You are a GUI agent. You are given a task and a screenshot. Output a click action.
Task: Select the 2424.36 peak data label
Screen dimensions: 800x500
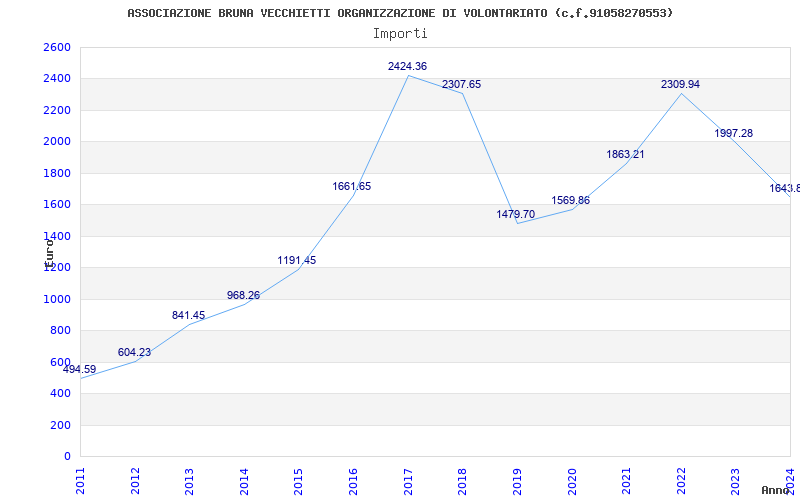[x=407, y=66]
